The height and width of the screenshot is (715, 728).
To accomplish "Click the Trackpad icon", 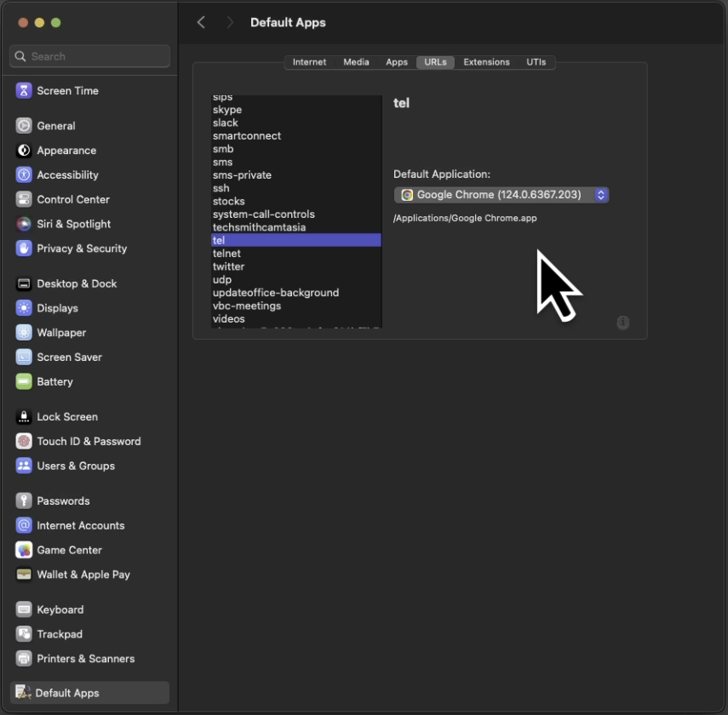I will [x=24, y=634].
